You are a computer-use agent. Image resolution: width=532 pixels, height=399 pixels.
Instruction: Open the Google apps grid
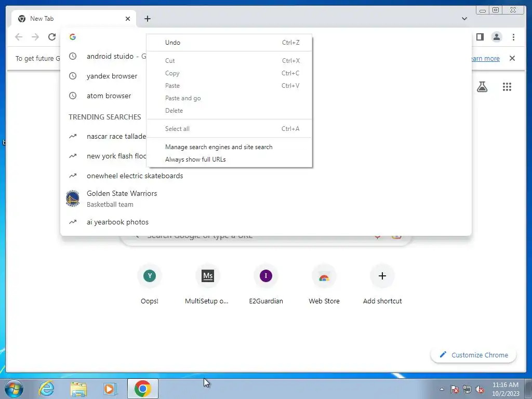pos(507,87)
